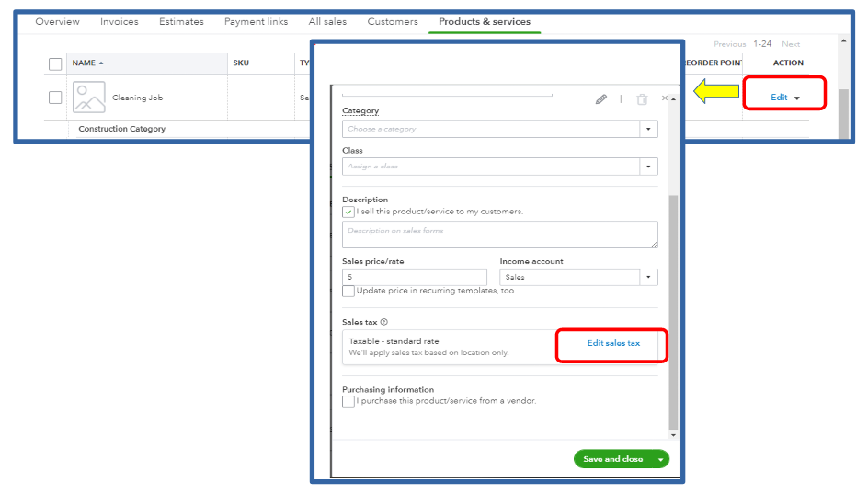The height and width of the screenshot is (494, 868).
Task: Open the All sales tab
Action: coord(327,21)
